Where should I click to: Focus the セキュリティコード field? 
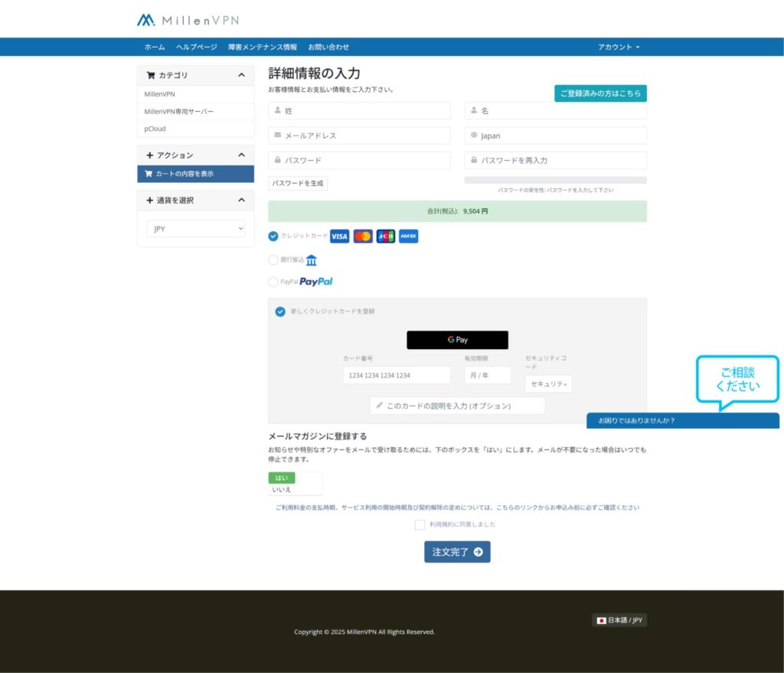(548, 384)
